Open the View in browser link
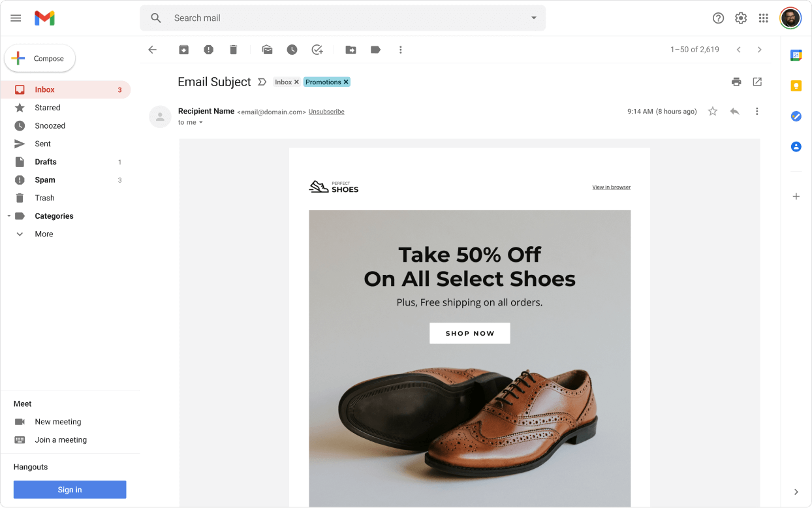 tap(611, 187)
